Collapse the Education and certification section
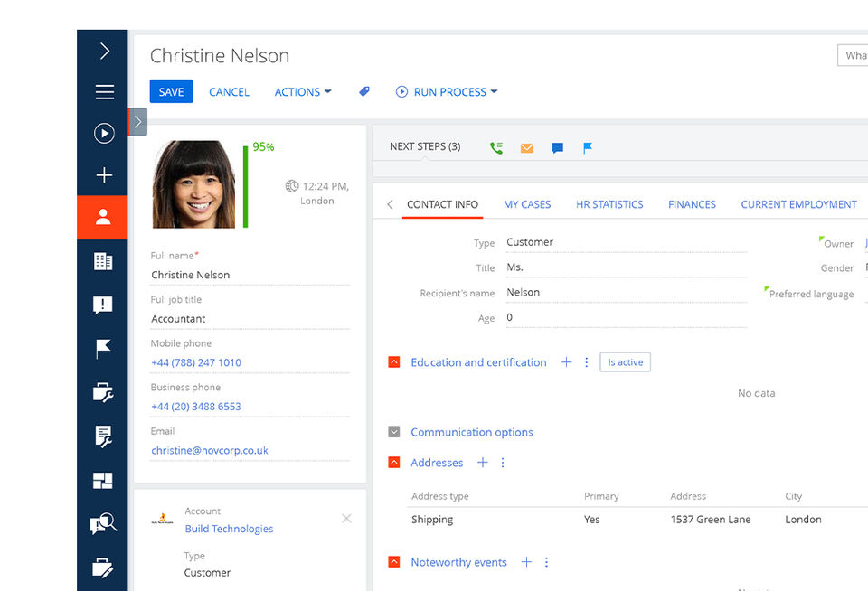The width and height of the screenshot is (868, 591). pyautogui.click(x=394, y=362)
